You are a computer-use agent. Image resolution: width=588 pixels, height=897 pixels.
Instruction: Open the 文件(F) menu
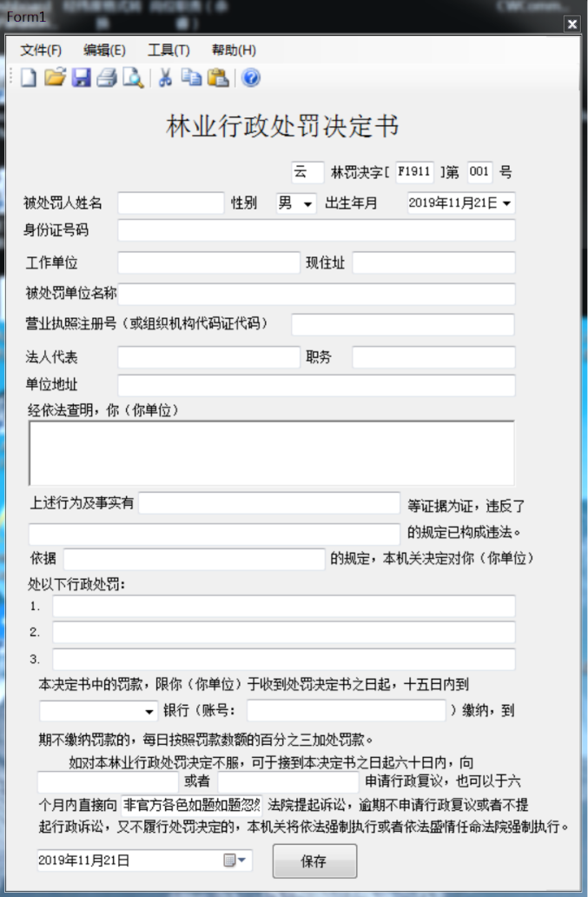coord(41,50)
